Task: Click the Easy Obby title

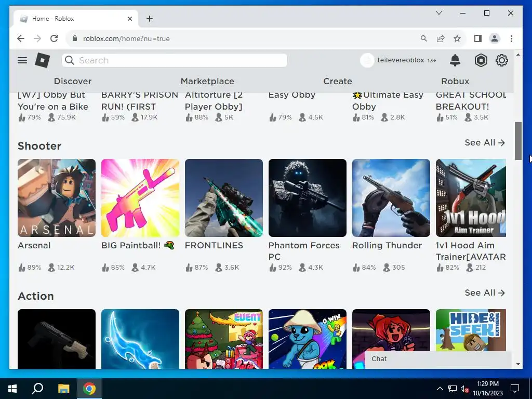Action: click(292, 95)
